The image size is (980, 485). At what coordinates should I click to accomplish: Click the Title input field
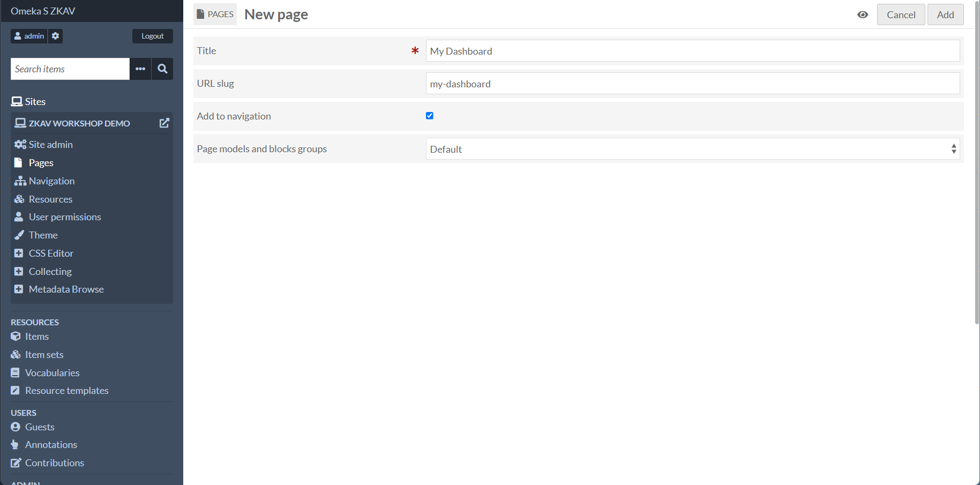(693, 51)
